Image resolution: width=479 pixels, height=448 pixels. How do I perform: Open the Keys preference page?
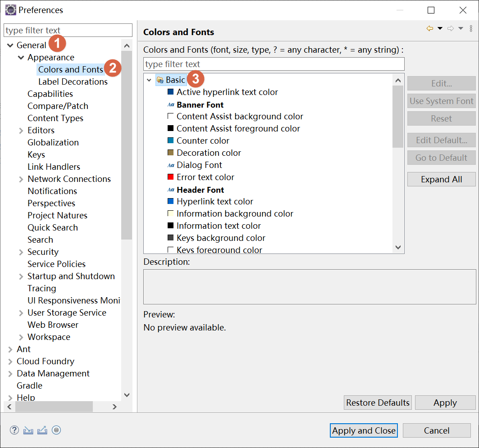36,154
